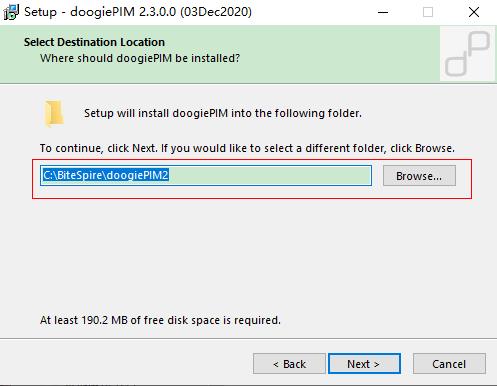Image resolution: width=497 pixels, height=386 pixels.
Task: Click the "At least 190.2 MB" disk space text
Action: pos(160,320)
